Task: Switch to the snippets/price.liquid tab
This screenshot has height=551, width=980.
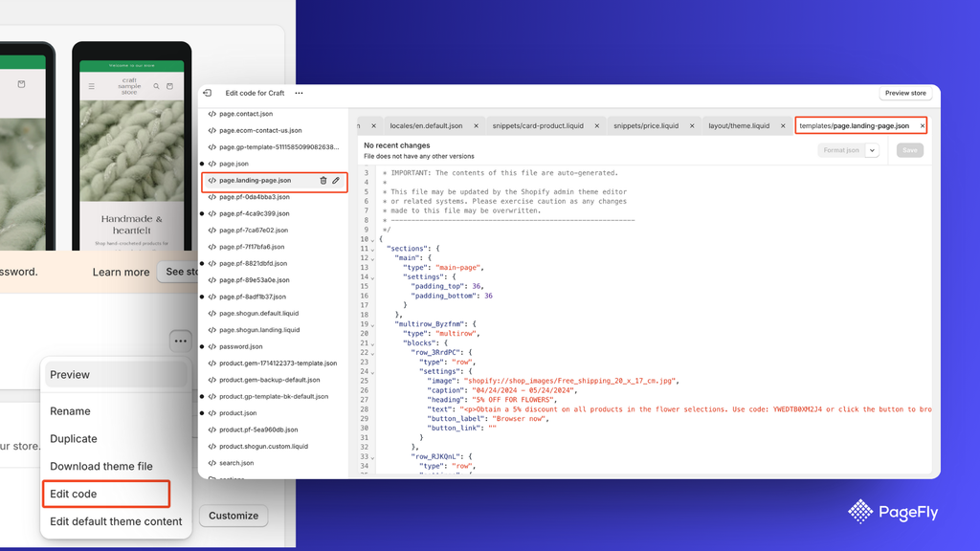Action: tap(646, 125)
